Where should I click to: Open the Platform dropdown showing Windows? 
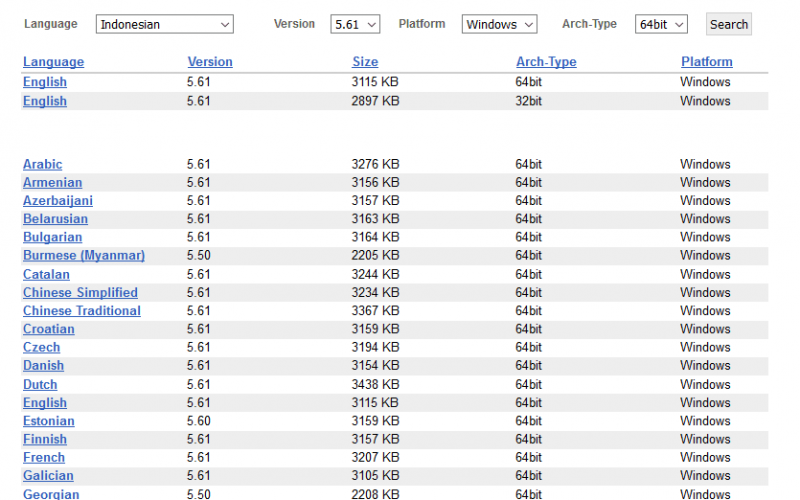(499, 24)
